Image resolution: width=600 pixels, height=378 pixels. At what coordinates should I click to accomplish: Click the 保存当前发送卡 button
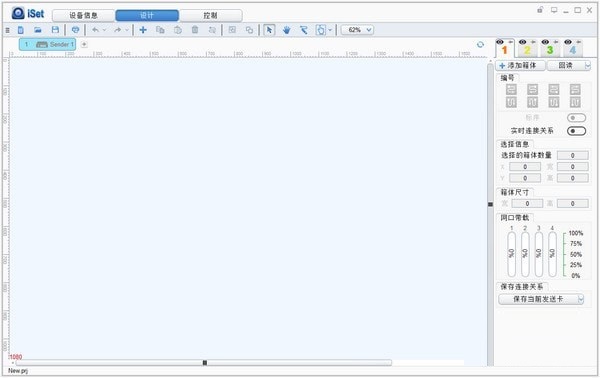(x=538, y=299)
